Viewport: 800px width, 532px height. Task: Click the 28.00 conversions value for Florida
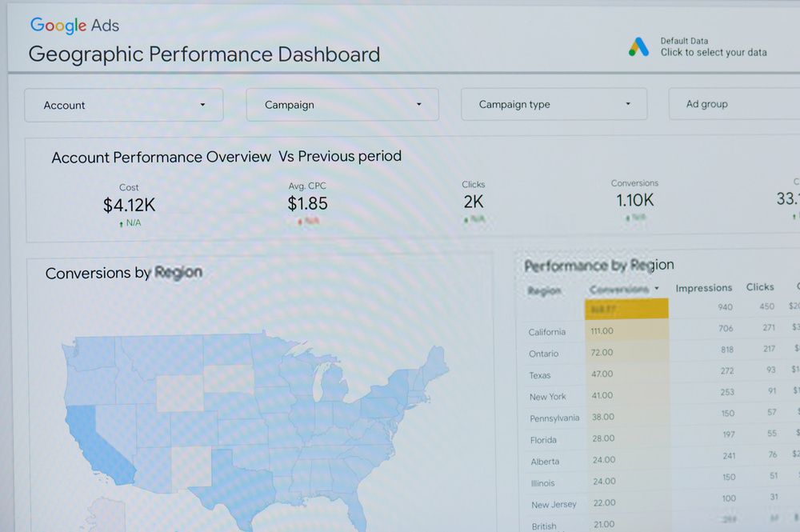coord(603,438)
